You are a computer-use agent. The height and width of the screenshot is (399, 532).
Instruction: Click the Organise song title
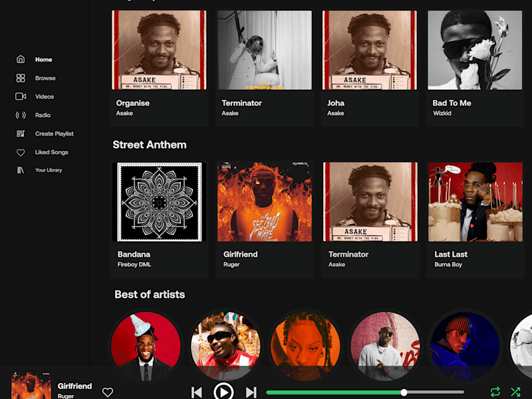pos(132,103)
